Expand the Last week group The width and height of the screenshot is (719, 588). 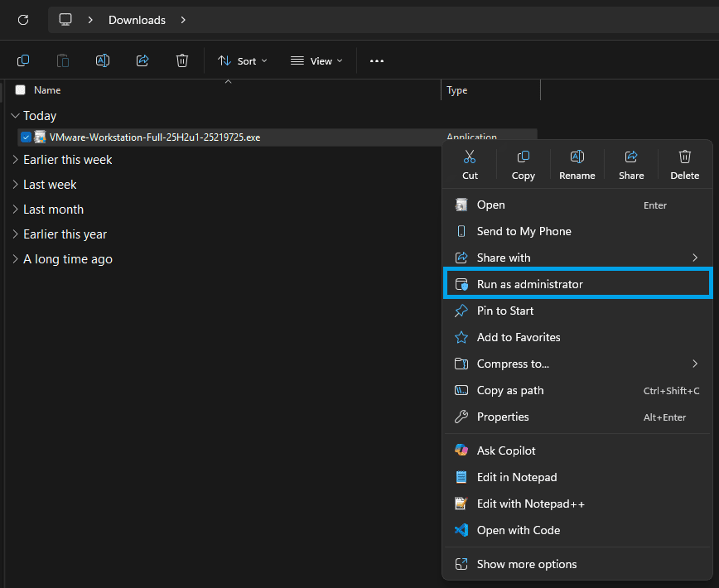15,184
